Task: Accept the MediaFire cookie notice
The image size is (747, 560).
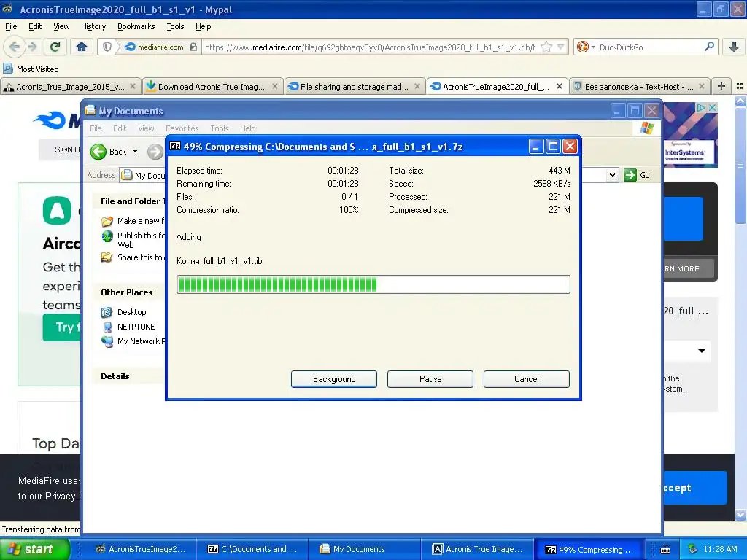Action: tap(695, 488)
